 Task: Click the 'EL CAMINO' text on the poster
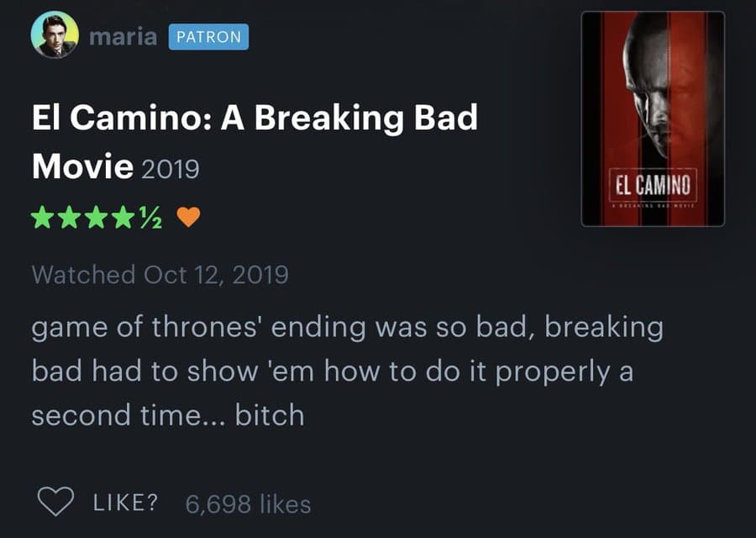click(x=653, y=183)
